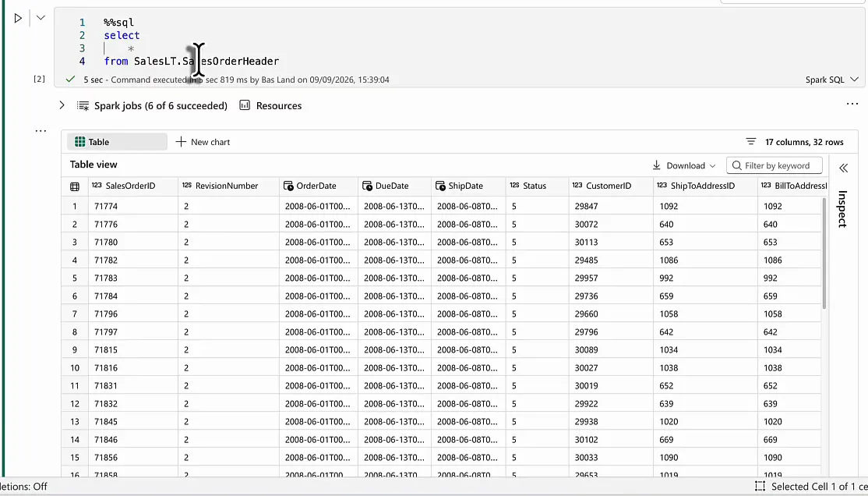Select CustomerID cell 29957
The width and height of the screenshot is (868, 496).
point(611,278)
